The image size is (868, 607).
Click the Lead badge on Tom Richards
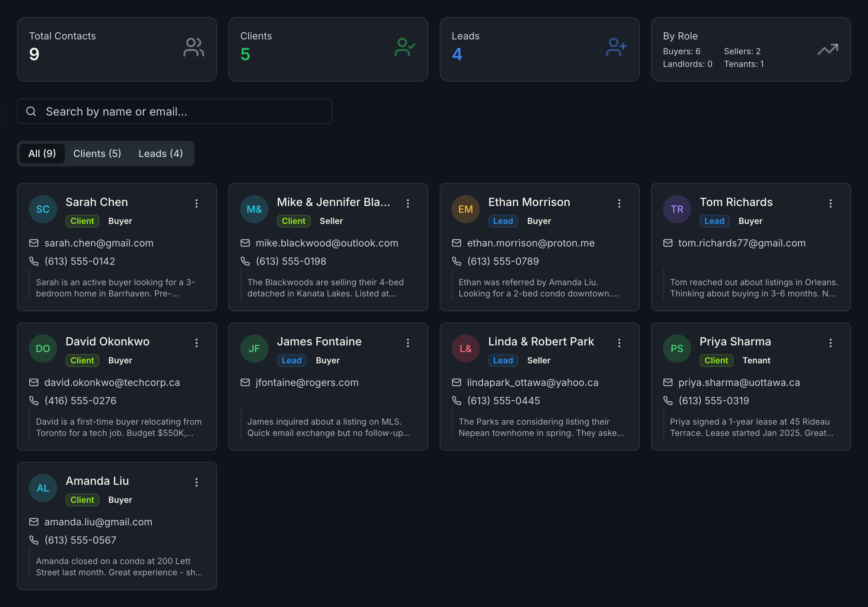click(x=714, y=221)
